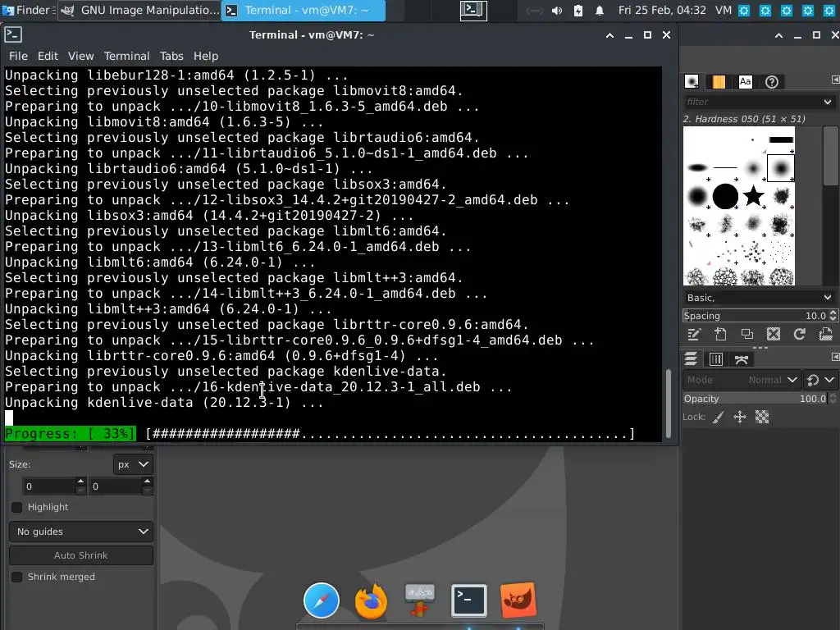Screen dimensions: 840x630
Task: Open the Basic tag assignment dropdown
Action: [x=759, y=297]
